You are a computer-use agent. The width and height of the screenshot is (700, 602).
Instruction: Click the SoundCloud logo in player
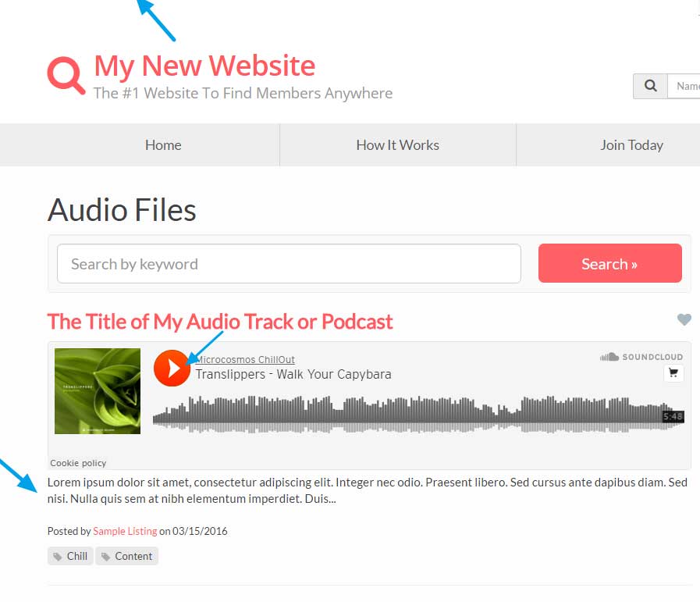coord(641,357)
